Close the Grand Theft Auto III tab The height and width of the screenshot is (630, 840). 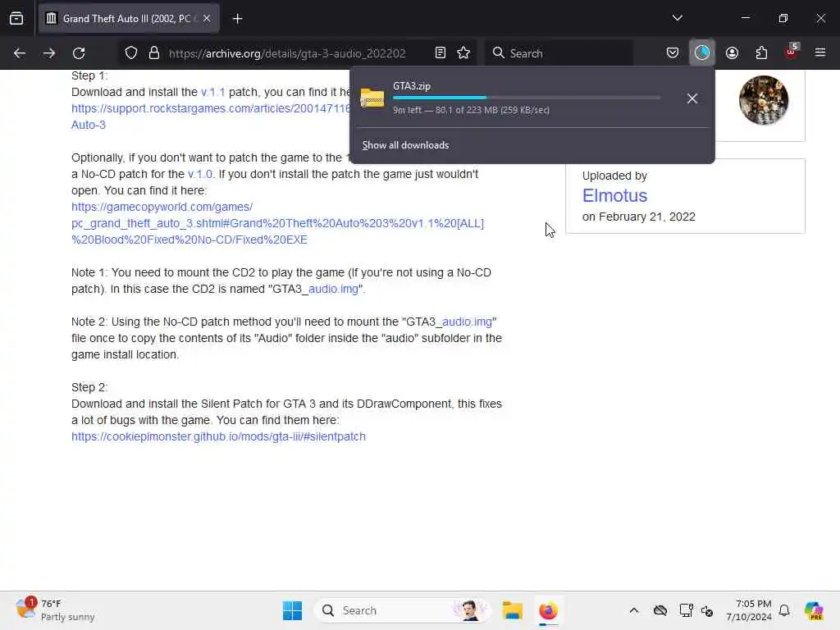(207, 19)
